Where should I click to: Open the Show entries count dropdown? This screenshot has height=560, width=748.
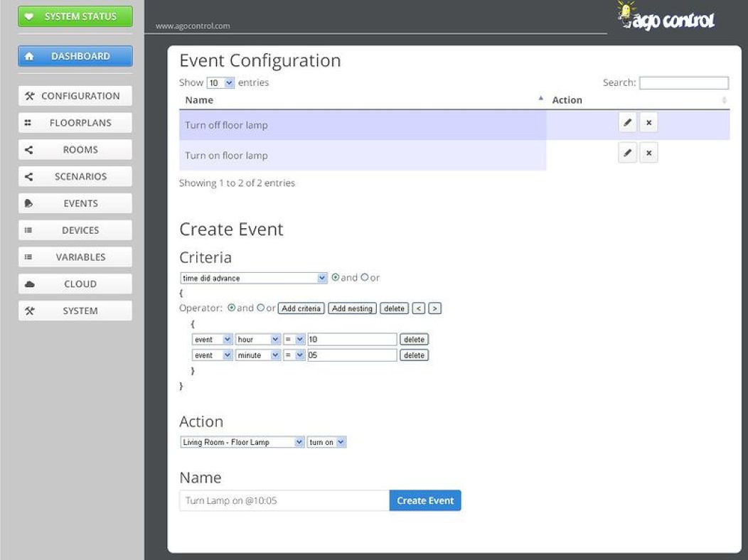click(x=220, y=82)
